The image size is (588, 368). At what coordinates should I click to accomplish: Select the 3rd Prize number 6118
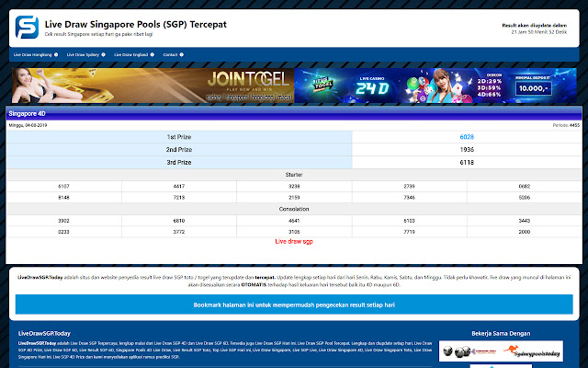(x=467, y=162)
